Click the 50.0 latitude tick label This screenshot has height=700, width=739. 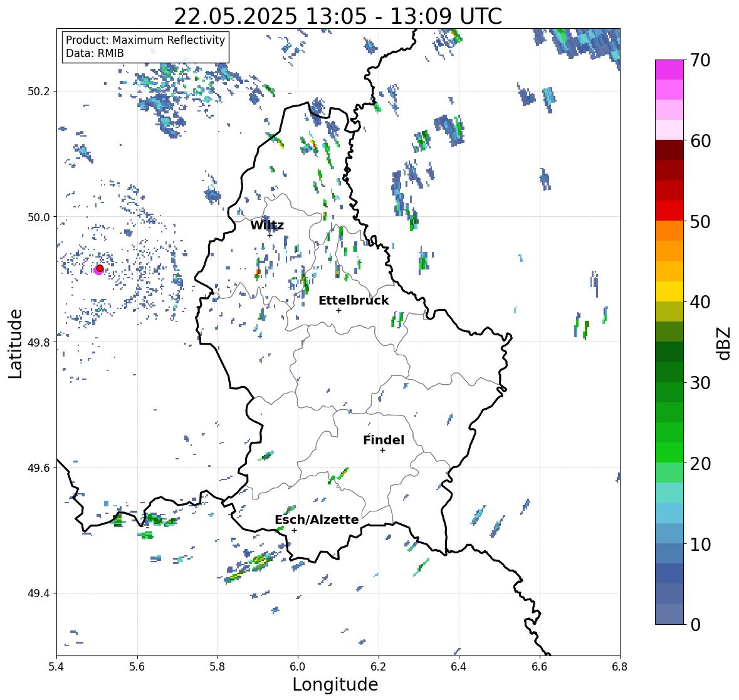click(39, 217)
